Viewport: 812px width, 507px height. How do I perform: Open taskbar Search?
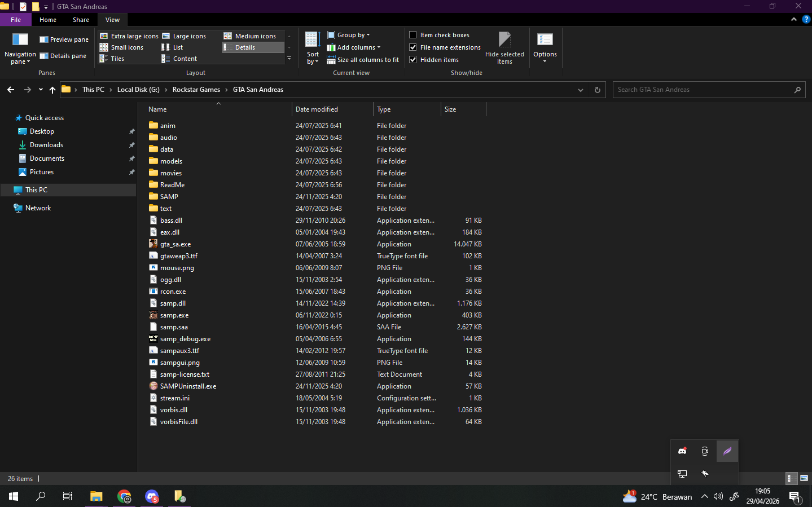(x=41, y=496)
